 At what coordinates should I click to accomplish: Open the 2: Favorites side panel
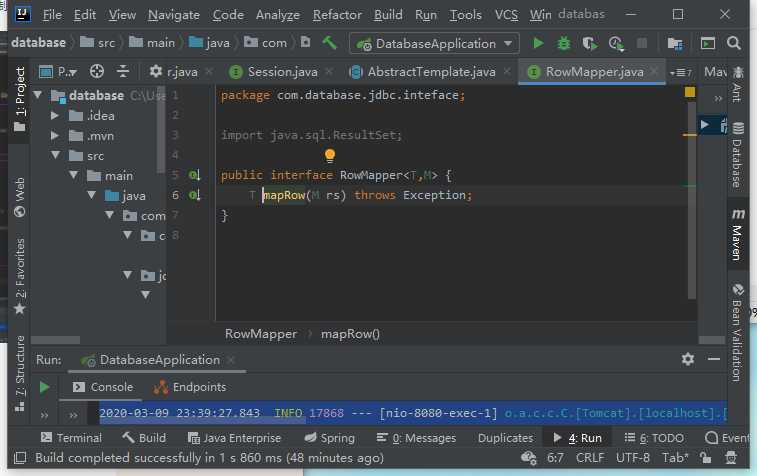click(20, 276)
